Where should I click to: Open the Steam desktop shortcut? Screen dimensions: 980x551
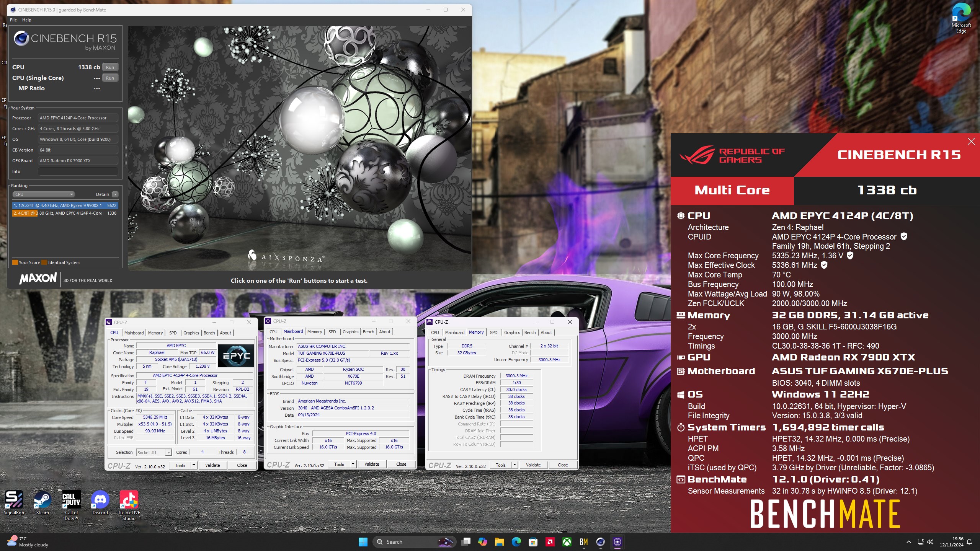(x=42, y=503)
